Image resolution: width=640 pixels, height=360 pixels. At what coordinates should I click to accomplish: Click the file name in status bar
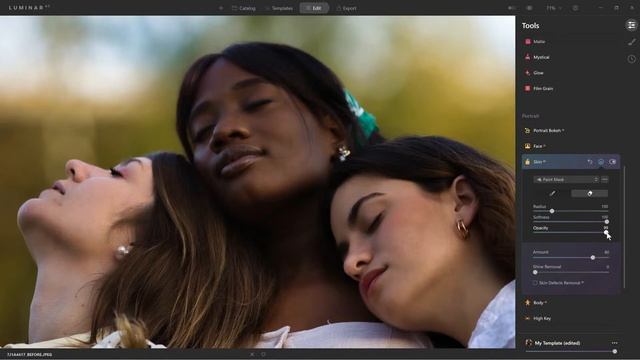point(29,355)
